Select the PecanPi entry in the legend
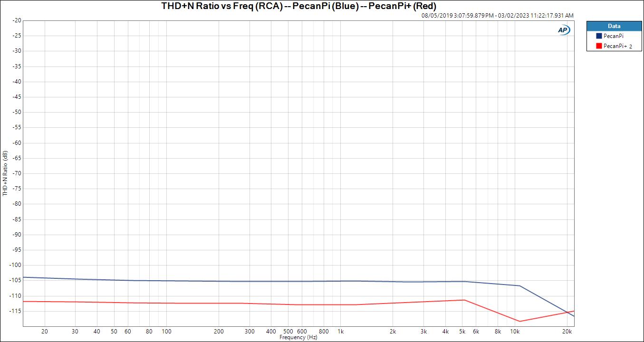The width and height of the screenshot is (644, 342). (613, 36)
